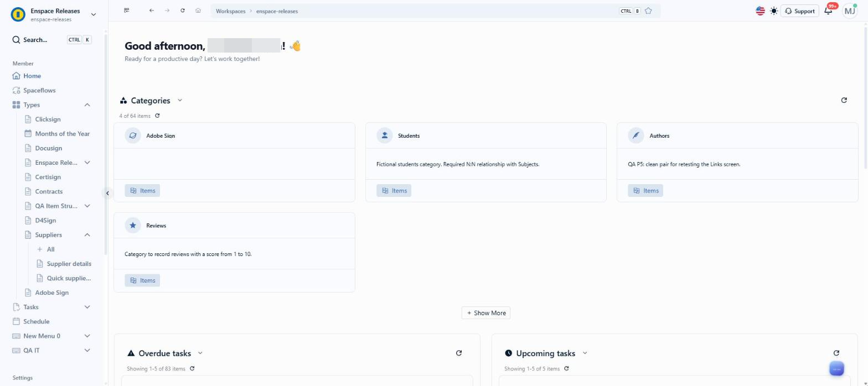Refresh the 4 of 64 items count
Image resolution: width=868 pixels, height=386 pixels.
tap(157, 116)
